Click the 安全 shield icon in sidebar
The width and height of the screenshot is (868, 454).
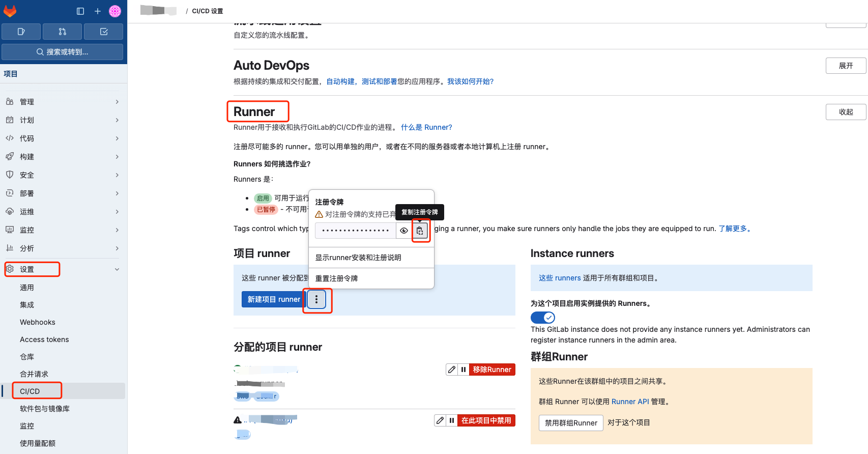coord(10,175)
